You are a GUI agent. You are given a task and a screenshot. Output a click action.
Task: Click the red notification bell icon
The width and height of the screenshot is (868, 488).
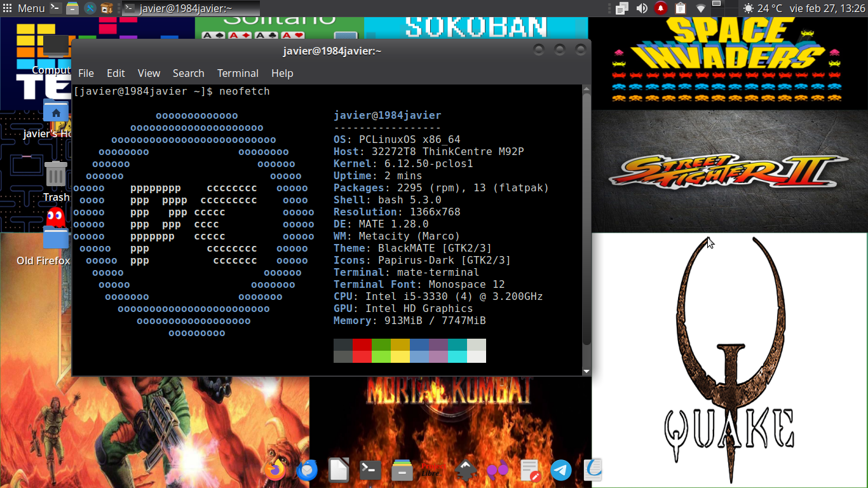pyautogui.click(x=661, y=8)
